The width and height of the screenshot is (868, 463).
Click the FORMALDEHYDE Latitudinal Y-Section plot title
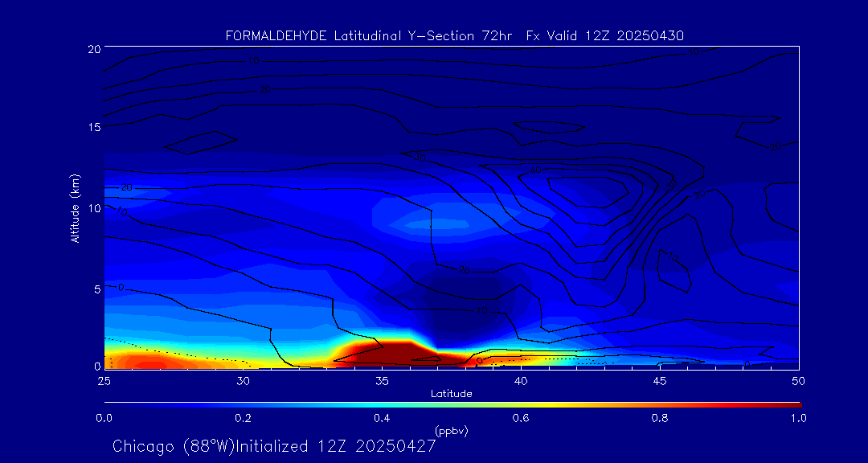(454, 36)
